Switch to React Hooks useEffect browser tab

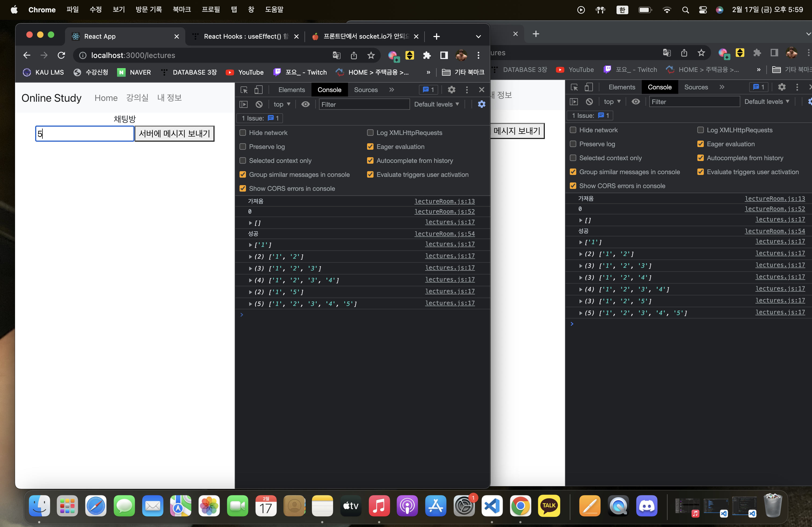click(x=246, y=36)
